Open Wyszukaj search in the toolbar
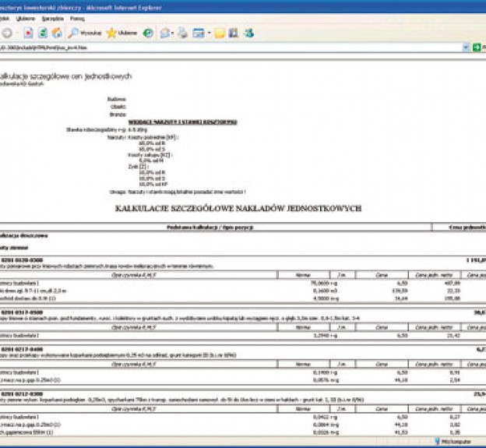 pyautogui.click(x=84, y=33)
